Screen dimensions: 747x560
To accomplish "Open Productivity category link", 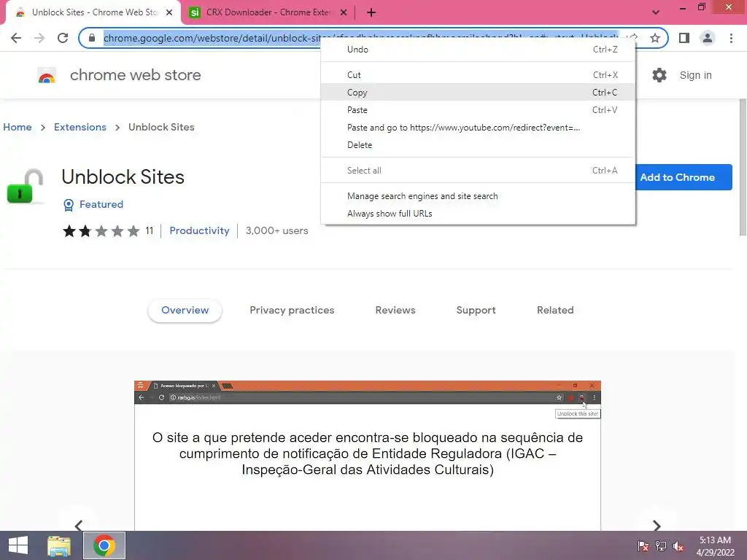I will 199,230.
